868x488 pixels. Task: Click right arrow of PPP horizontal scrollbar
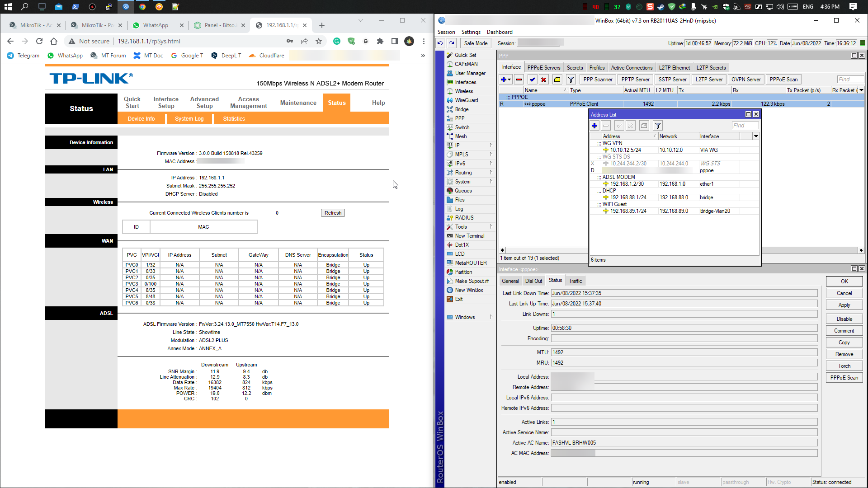click(861, 250)
